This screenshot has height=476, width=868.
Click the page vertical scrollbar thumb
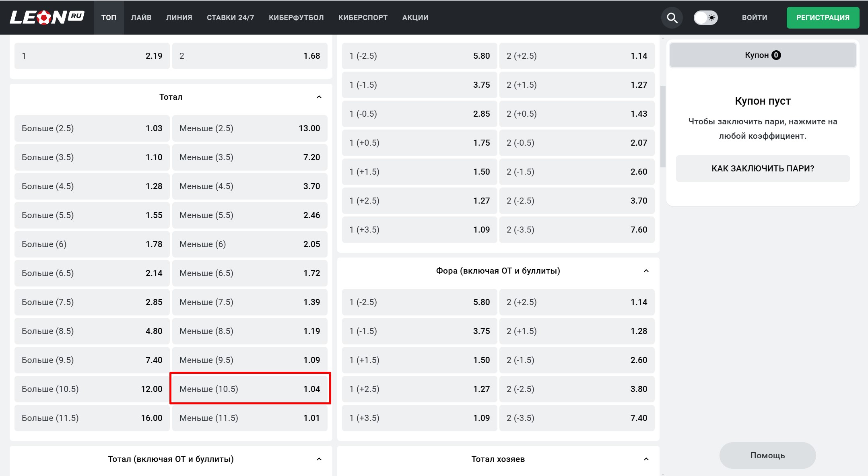(663, 127)
